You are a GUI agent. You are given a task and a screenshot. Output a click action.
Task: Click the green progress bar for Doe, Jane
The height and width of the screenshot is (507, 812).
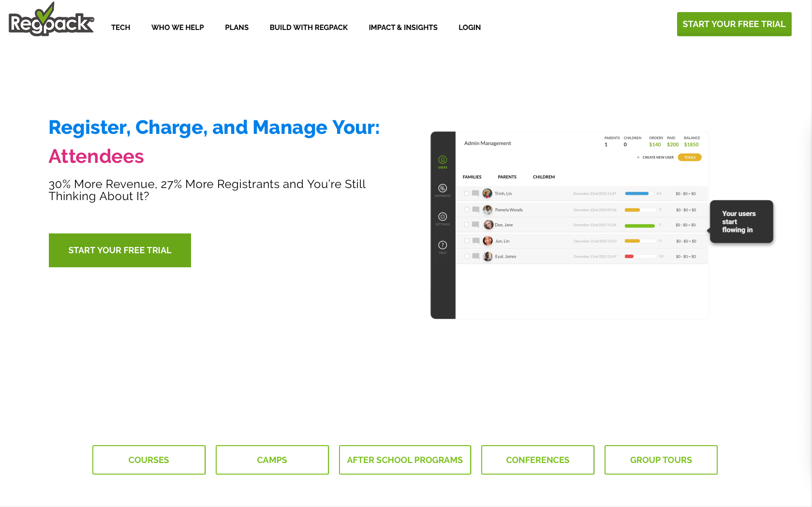[640, 226]
